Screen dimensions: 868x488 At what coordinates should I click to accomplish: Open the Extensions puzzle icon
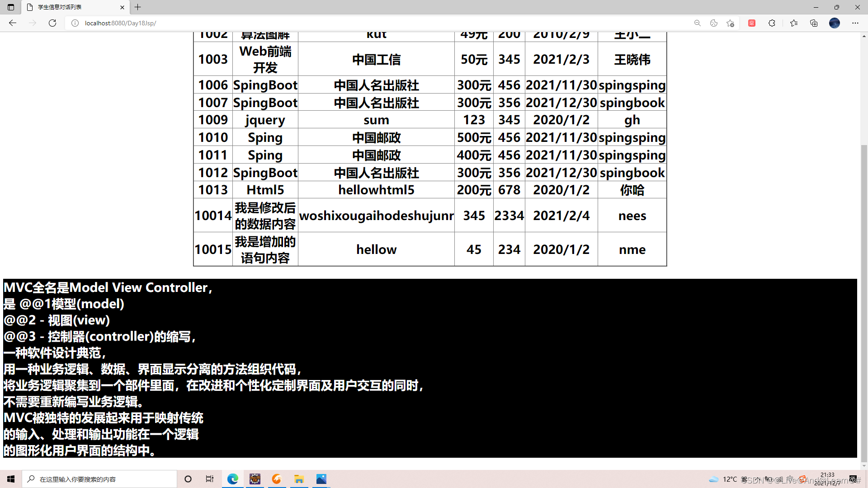pyautogui.click(x=772, y=23)
